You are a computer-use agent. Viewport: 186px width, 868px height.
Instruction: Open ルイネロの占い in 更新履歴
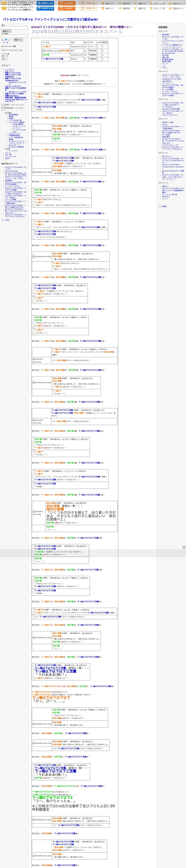click(x=167, y=107)
